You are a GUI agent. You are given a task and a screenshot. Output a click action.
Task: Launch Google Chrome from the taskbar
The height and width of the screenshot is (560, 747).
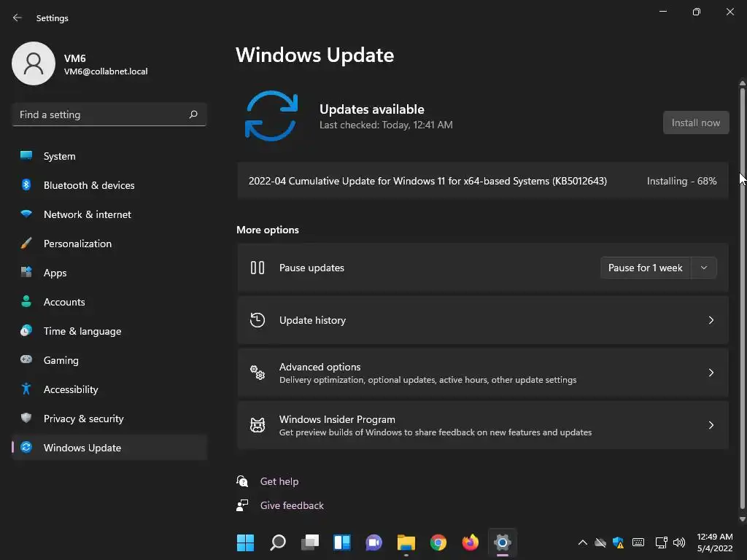pos(438,542)
